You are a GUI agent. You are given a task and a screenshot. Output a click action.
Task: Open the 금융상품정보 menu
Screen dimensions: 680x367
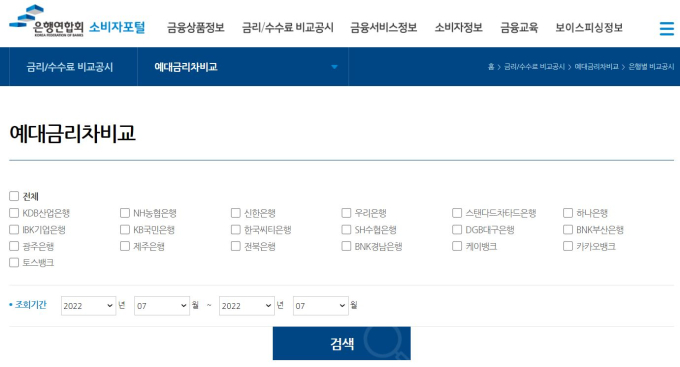(196, 28)
